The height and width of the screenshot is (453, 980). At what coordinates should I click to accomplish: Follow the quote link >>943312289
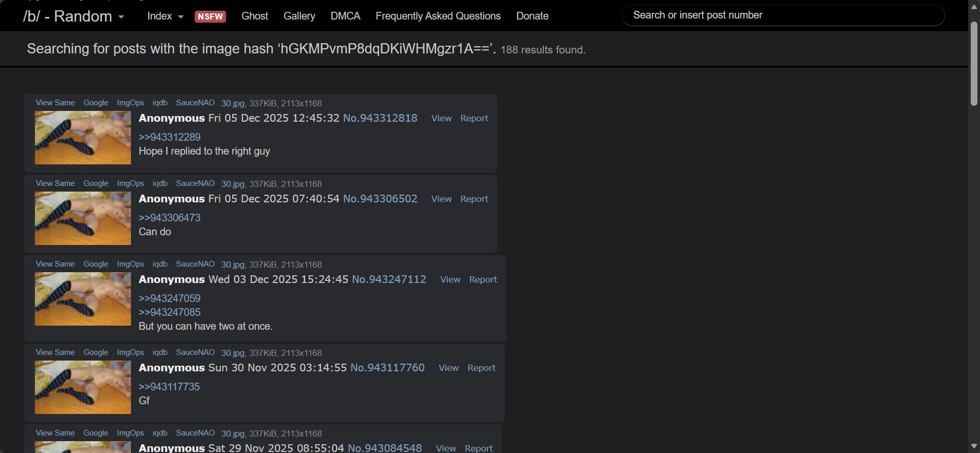(169, 137)
